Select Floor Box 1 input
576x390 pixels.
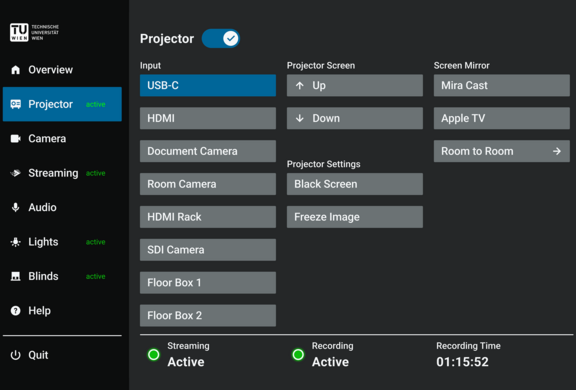[x=208, y=283]
